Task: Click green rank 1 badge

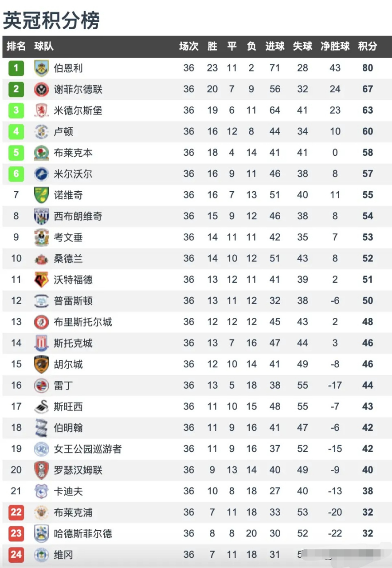Action: (16, 68)
